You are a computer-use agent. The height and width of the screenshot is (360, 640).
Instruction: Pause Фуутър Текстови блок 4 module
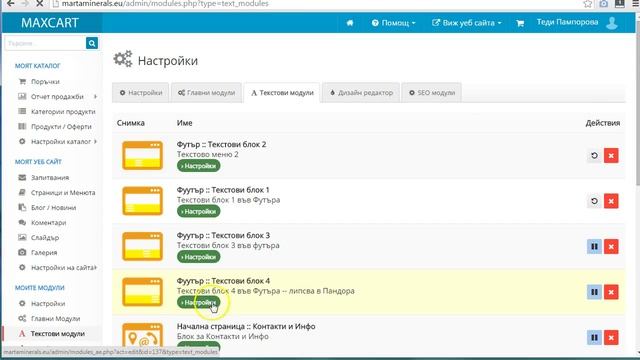[x=594, y=292]
